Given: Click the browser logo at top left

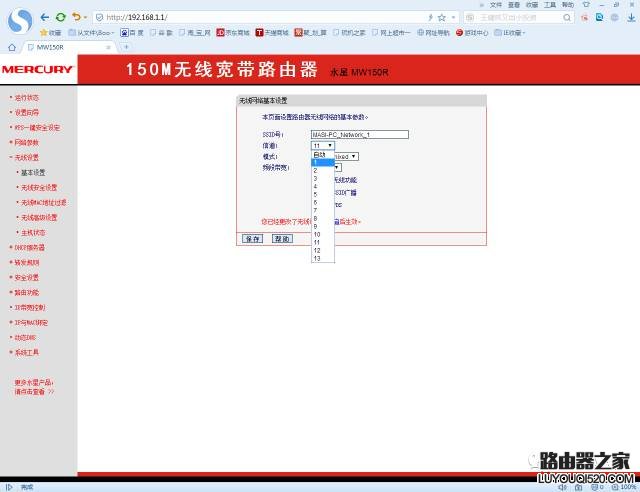Looking at the screenshot, I should 20,21.
